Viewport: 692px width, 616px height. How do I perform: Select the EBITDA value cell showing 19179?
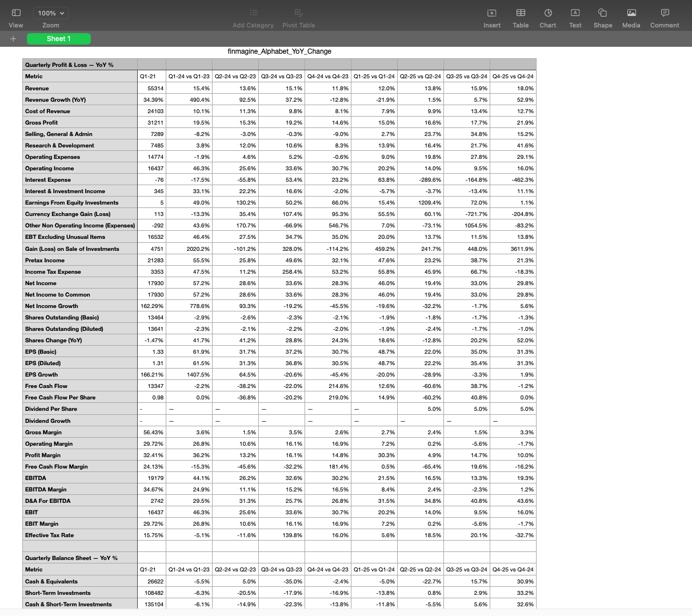151,478
